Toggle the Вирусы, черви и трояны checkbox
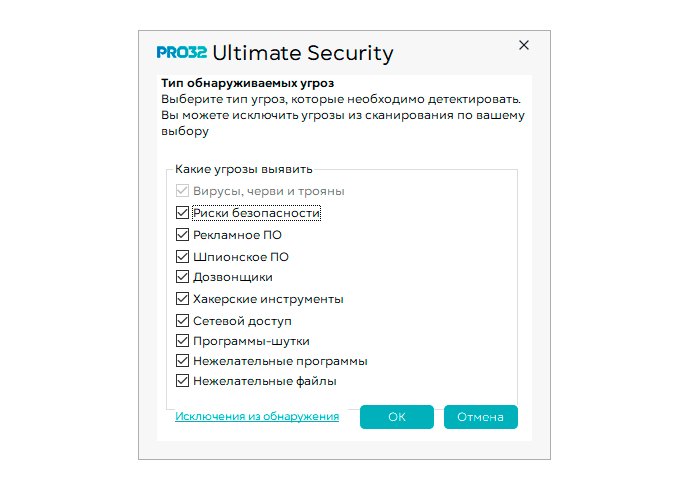Screen dimensions: 690x490 (182, 190)
